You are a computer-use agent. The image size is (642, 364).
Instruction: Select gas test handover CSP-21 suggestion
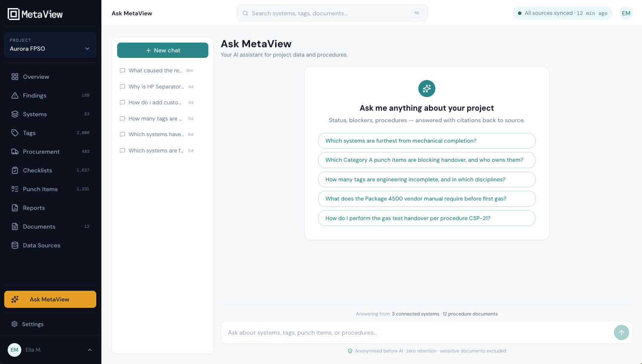[x=427, y=218]
